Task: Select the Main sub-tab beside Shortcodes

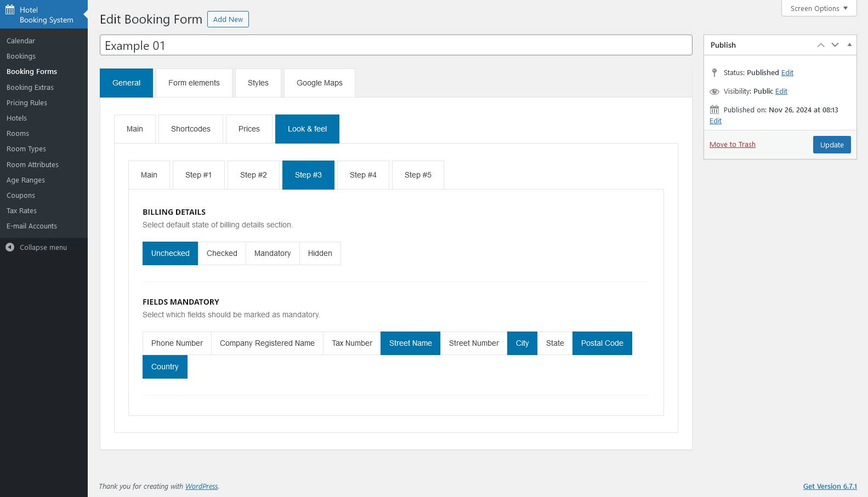Action: 135,129
